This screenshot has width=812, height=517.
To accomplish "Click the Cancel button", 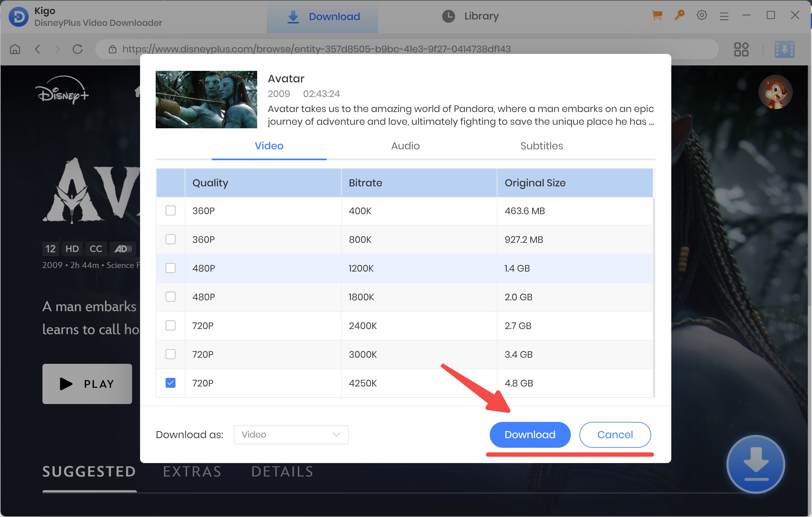I will pos(615,434).
